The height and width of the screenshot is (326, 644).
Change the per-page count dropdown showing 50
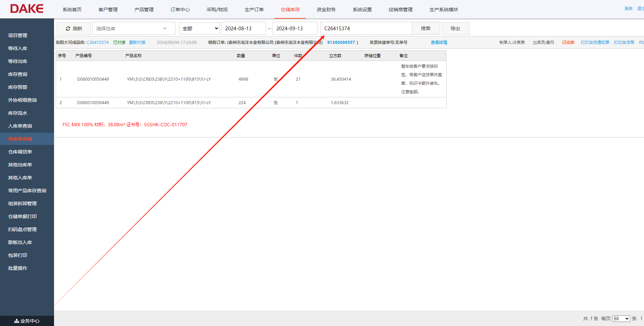click(621, 319)
